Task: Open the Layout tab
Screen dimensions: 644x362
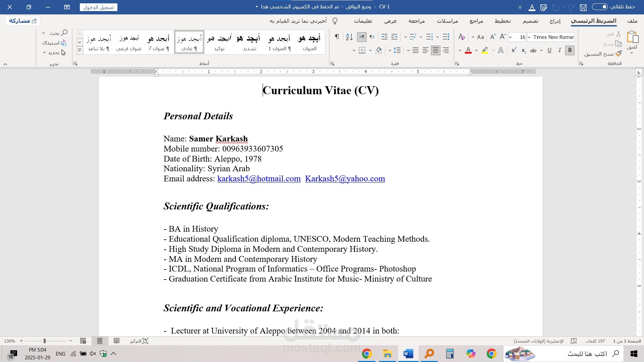Action: [x=502, y=21]
